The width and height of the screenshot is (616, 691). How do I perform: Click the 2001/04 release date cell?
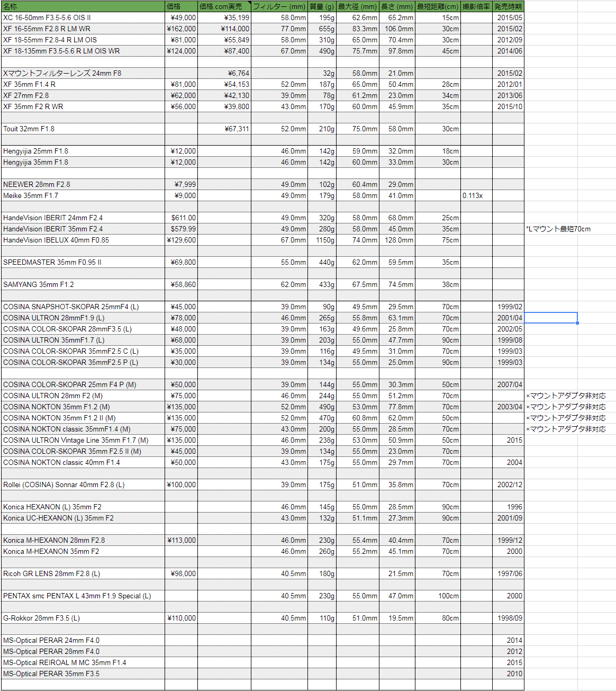pos(508,318)
